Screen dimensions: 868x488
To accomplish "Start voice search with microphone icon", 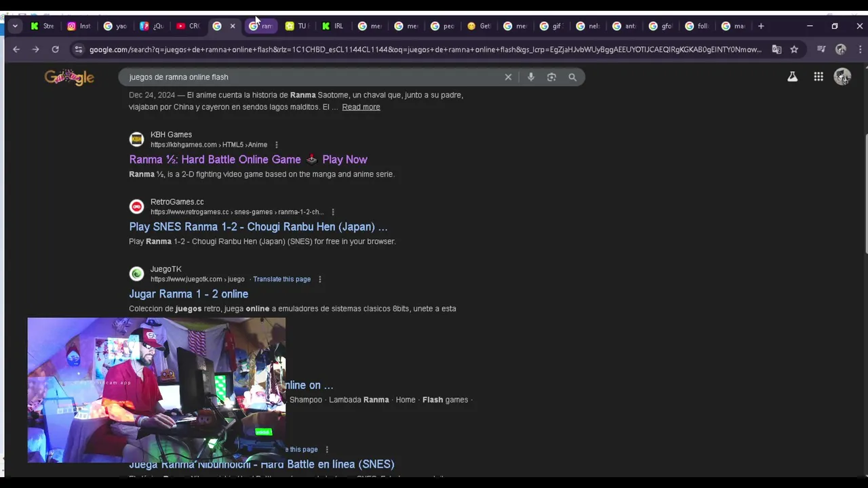I will click(531, 77).
